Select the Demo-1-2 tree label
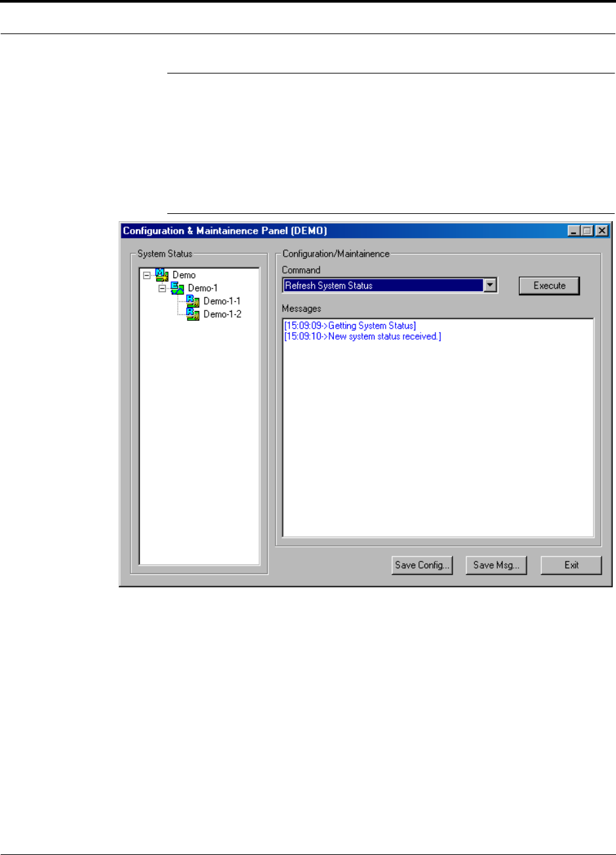 pyautogui.click(x=222, y=313)
